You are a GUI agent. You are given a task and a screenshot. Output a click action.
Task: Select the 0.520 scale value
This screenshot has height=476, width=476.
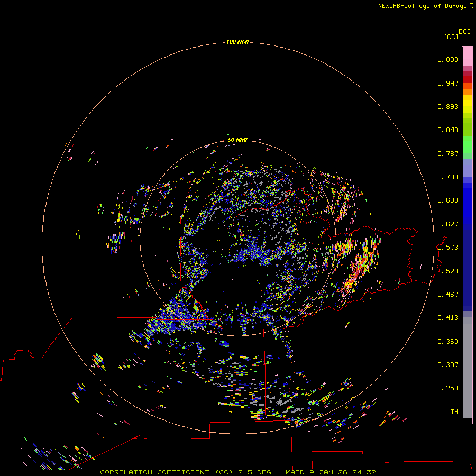(x=448, y=271)
